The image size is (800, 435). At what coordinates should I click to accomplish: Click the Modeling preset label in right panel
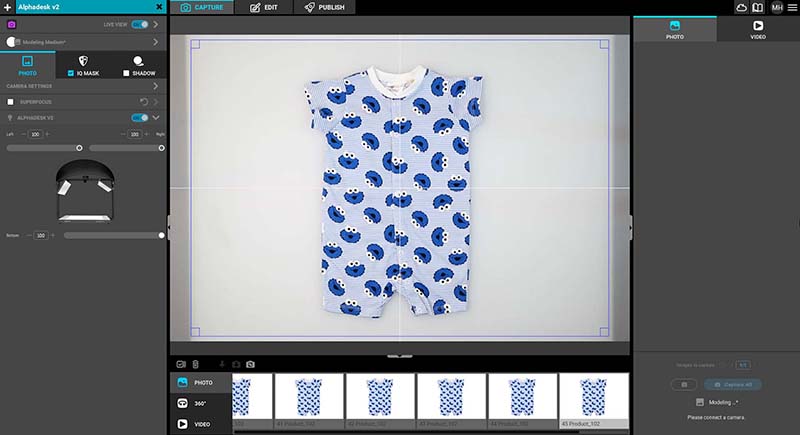tap(723, 402)
